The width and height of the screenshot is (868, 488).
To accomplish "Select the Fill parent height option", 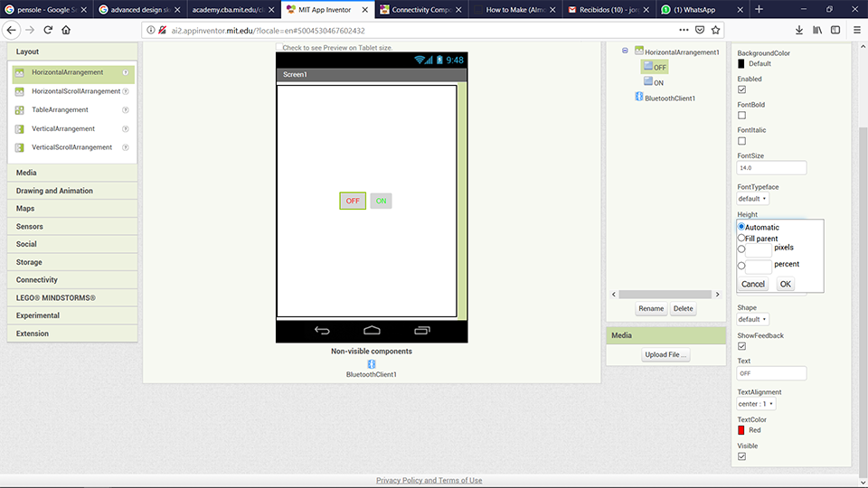I will (741, 238).
